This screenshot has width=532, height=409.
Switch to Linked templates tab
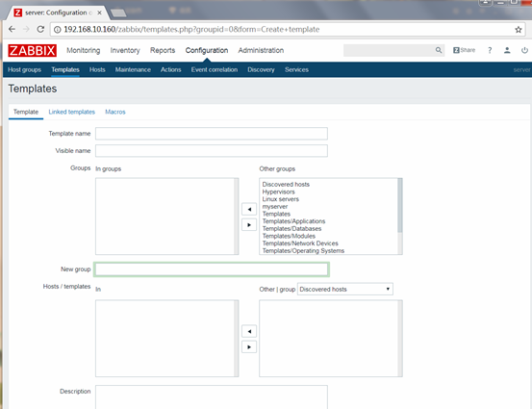(x=71, y=112)
